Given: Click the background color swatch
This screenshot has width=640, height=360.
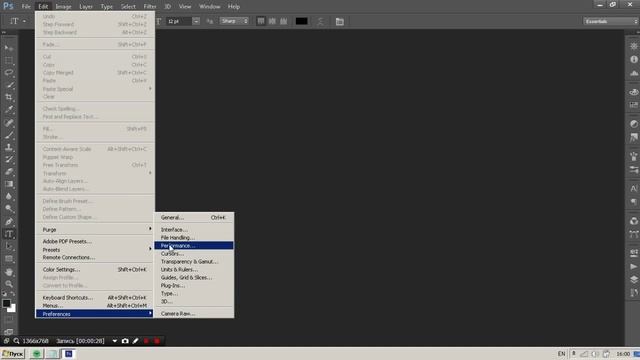Looking at the screenshot, I should (x=13, y=309).
